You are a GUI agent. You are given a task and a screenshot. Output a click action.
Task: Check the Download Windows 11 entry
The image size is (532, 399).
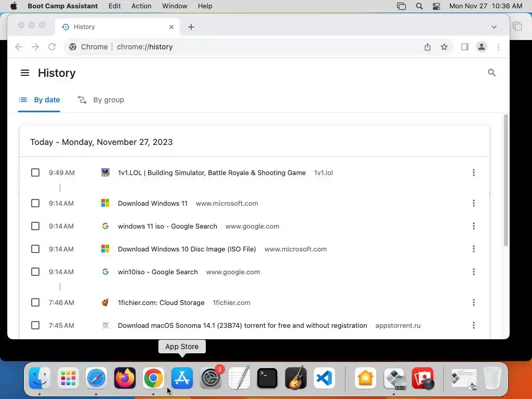pyautogui.click(x=35, y=203)
